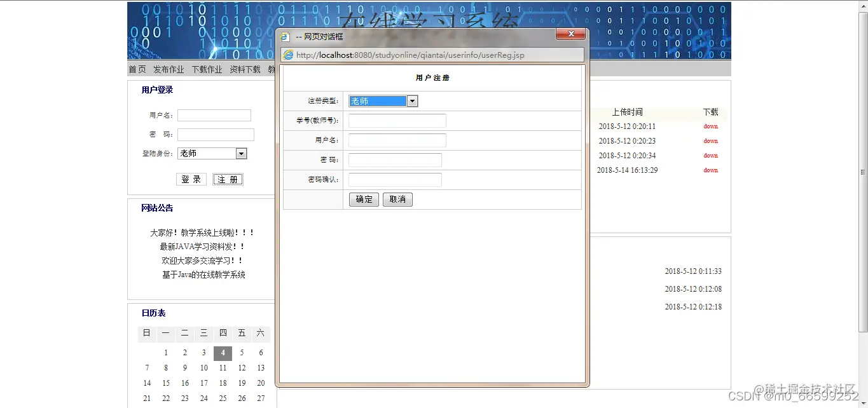Image resolution: width=868 pixels, height=408 pixels.
Task: Open 资料下载 in the navigation bar
Action: pyautogui.click(x=245, y=69)
